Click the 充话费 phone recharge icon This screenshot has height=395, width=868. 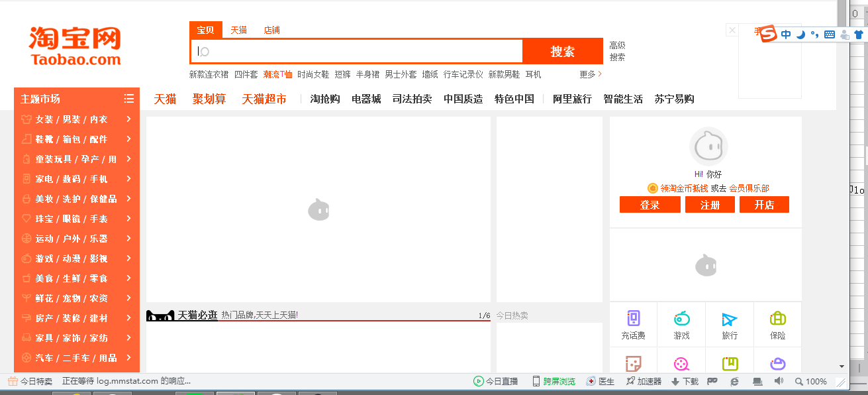pos(633,319)
